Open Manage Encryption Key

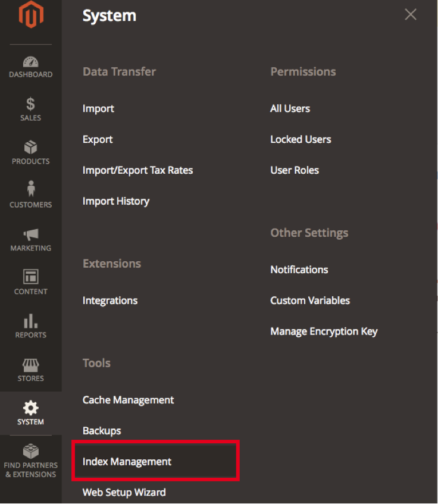324,331
